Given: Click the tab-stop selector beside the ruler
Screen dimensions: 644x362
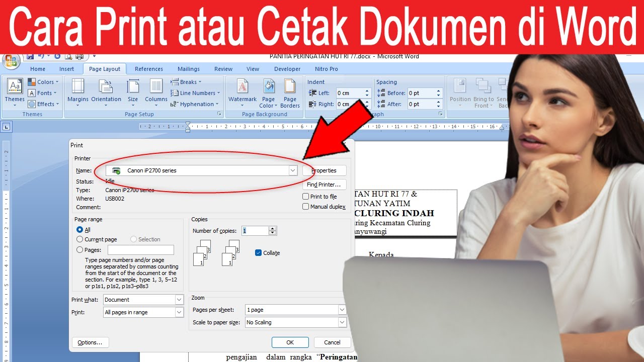Looking at the screenshot, I should click(7, 127).
